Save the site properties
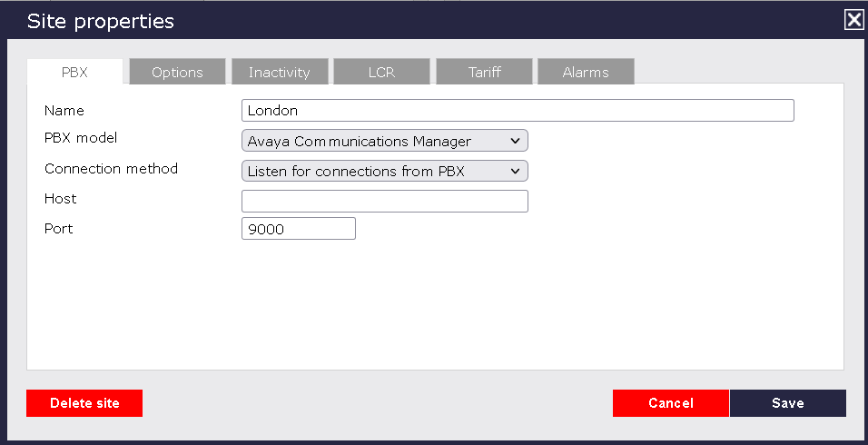This screenshot has height=445, width=868. tap(787, 403)
